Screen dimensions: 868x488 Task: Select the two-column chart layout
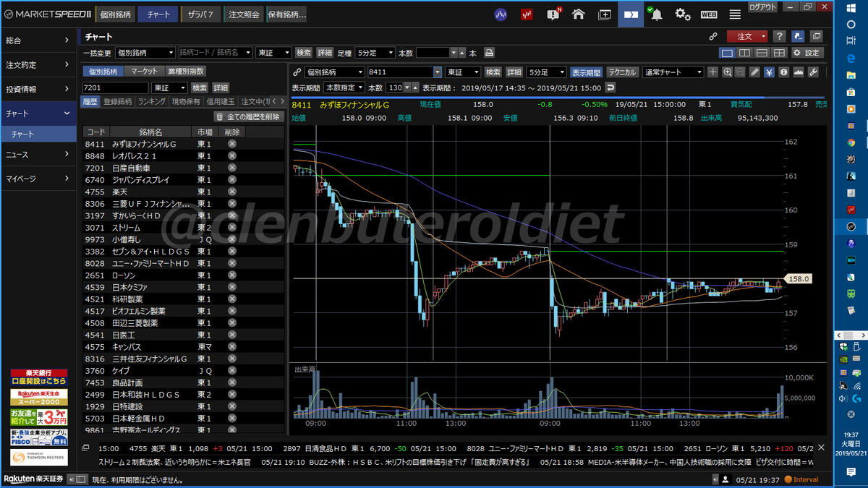(x=744, y=53)
